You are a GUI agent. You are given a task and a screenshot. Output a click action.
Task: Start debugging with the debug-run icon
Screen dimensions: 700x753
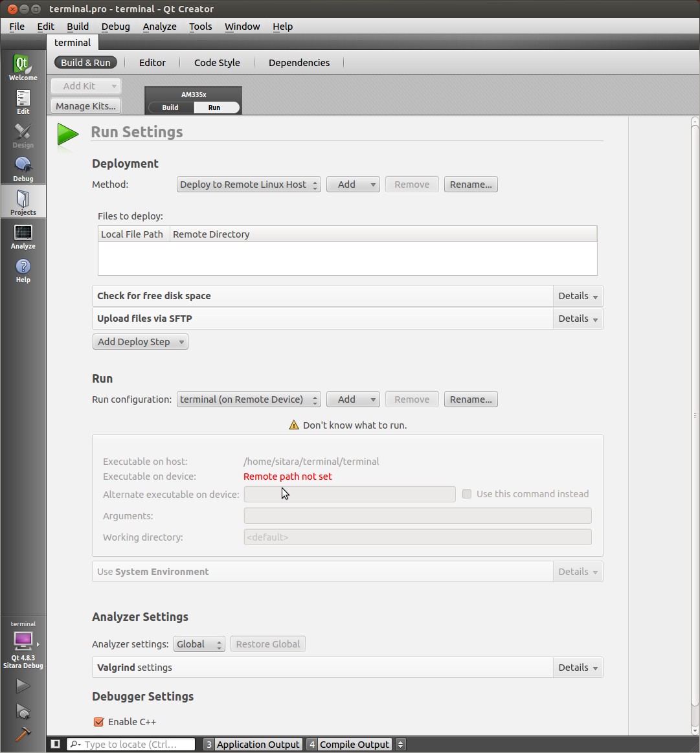tap(23, 711)
